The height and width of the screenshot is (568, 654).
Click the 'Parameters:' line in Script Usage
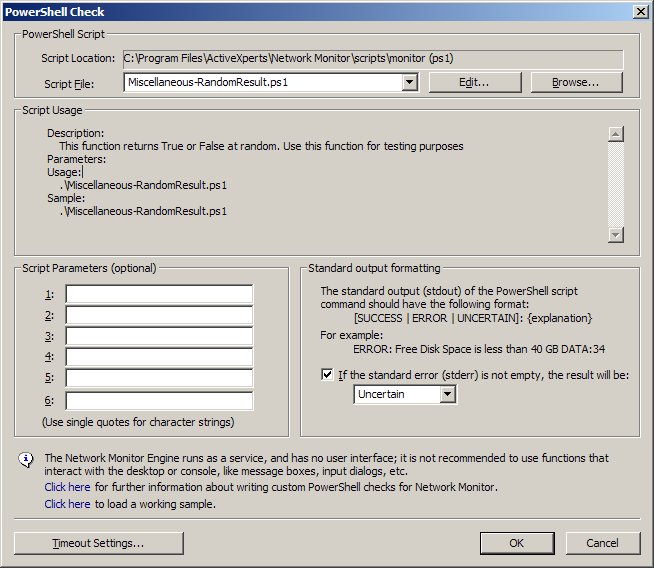coord(76,159)
